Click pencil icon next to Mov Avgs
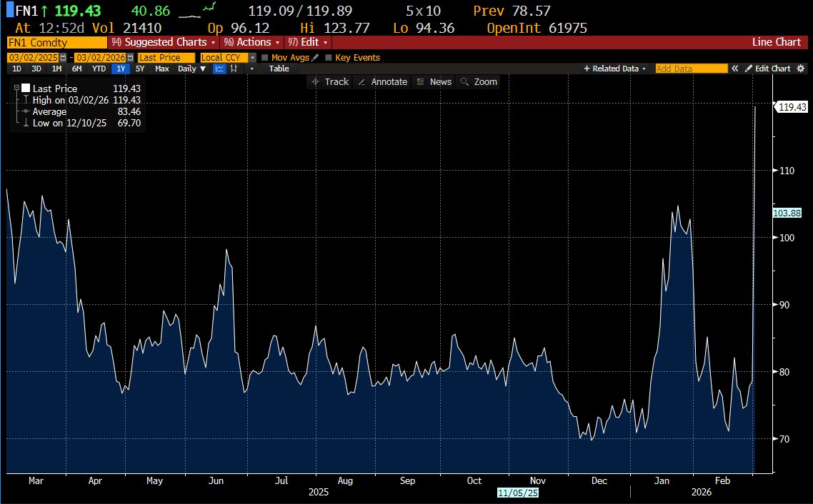 315,58
